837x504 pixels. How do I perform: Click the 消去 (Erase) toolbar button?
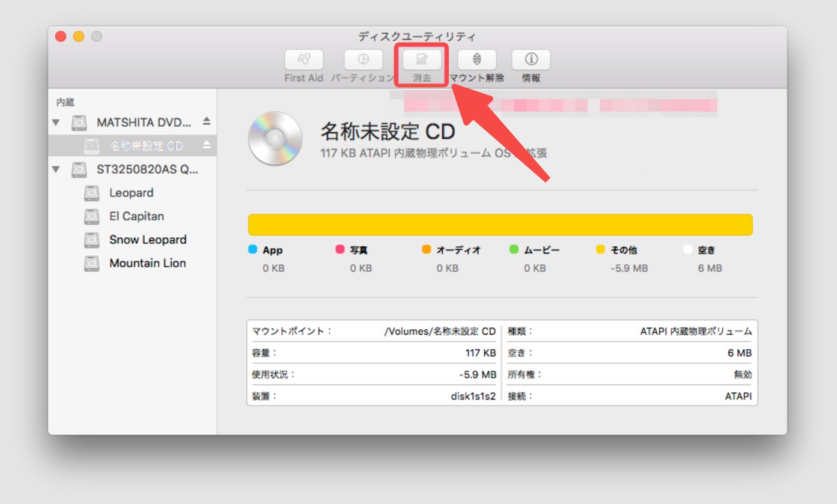[x=422, y=59]
